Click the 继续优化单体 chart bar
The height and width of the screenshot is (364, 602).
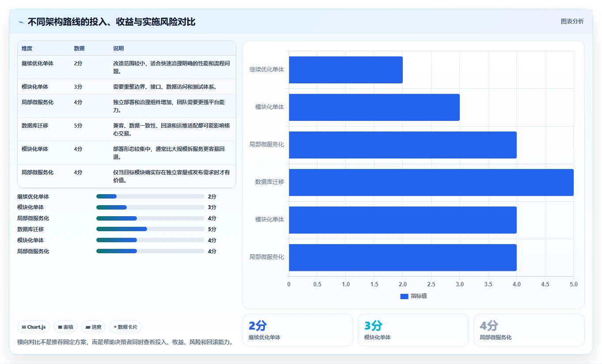346,70
